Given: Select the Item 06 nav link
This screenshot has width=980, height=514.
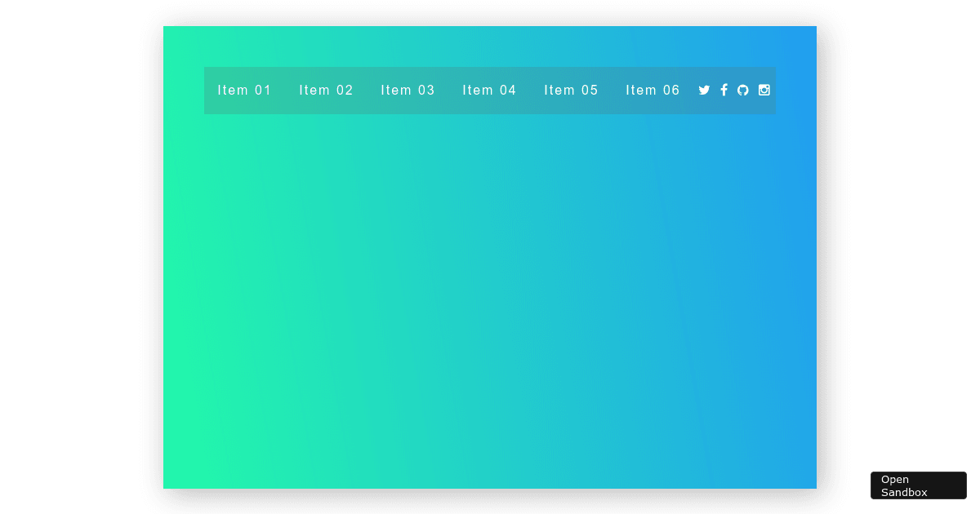Looking at the screenshot, I should coord(653,90).
